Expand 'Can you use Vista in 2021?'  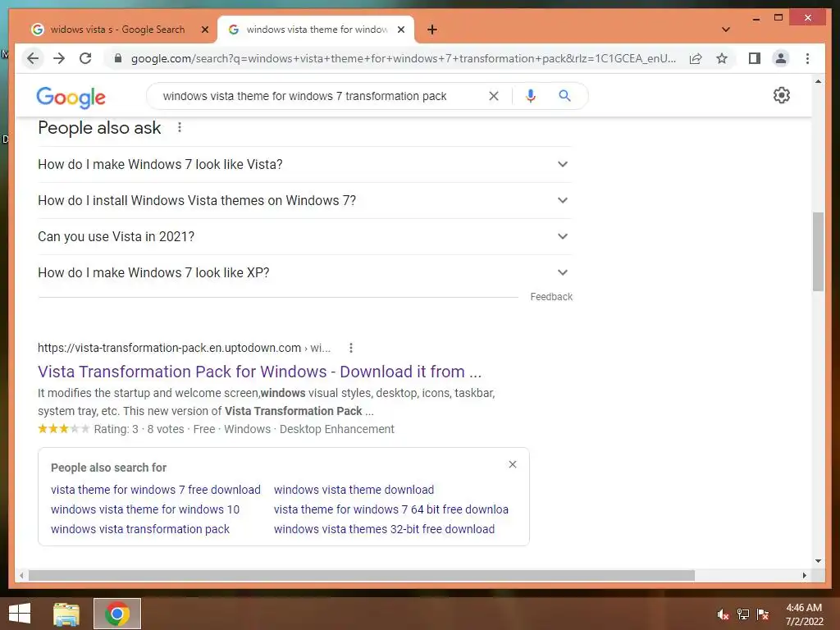[x=304, y=236]
